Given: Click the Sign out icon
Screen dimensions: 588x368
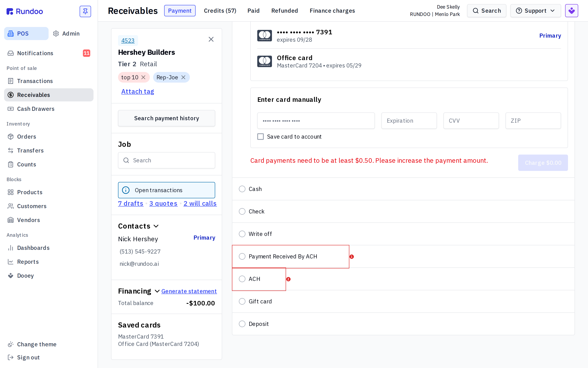Looking at the screenshot, I should click(10, 357).
